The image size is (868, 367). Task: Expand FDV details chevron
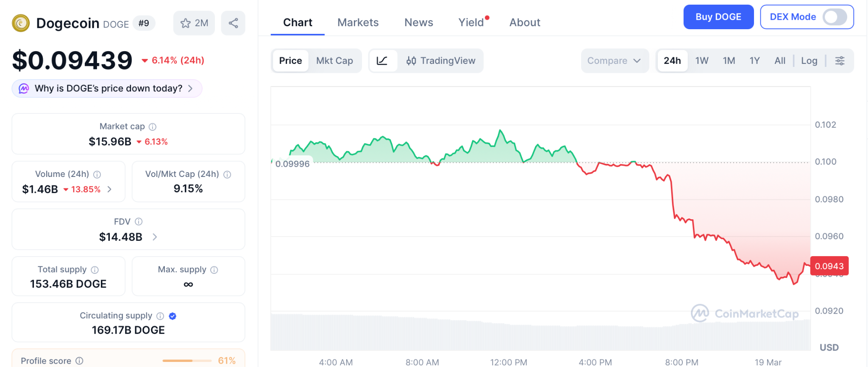tap(155, 237)
